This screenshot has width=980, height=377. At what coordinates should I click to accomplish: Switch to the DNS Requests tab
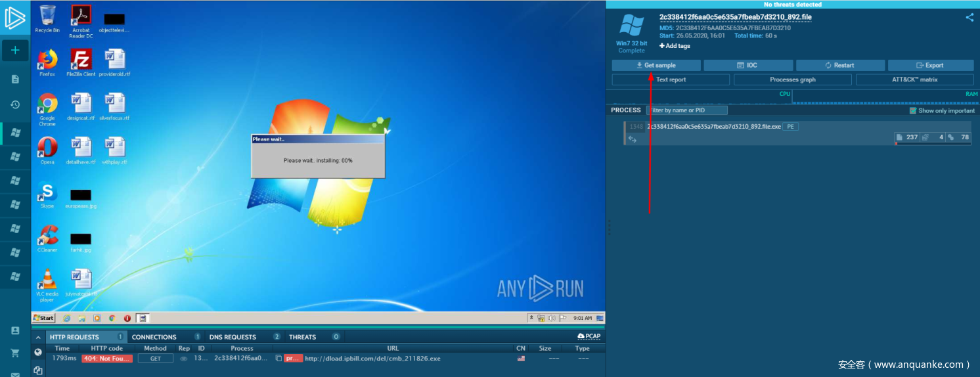(x=233, y=337)
